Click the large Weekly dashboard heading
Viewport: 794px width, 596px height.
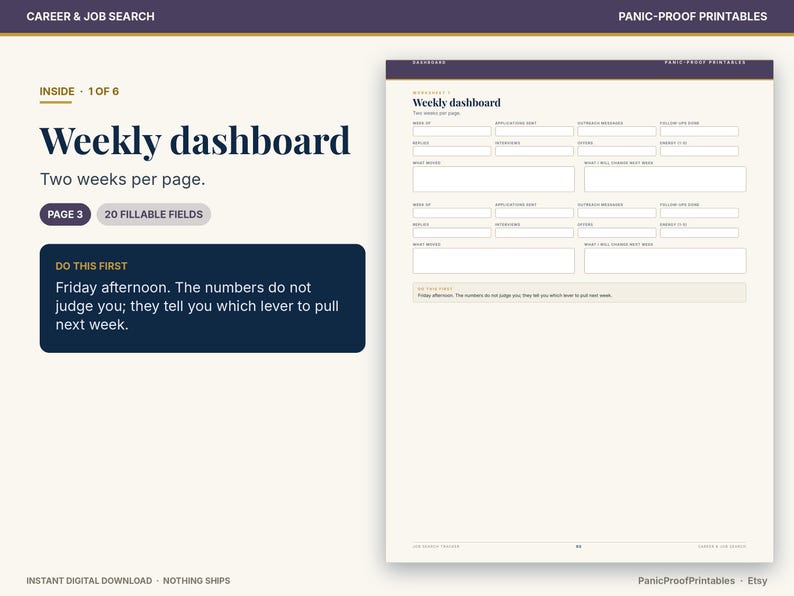point(195,141)
